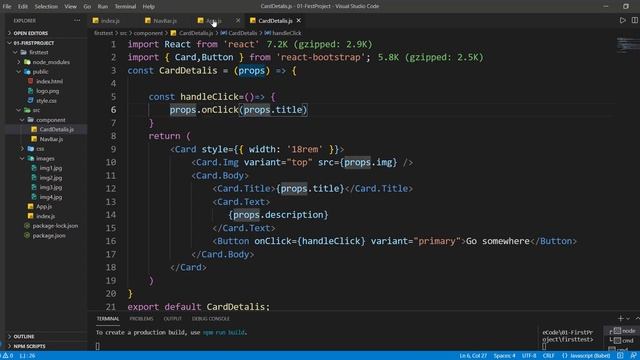Open img4.jpg in the images folder
The height and width of the screenshot is (360, 640).
tap(51, 197)
